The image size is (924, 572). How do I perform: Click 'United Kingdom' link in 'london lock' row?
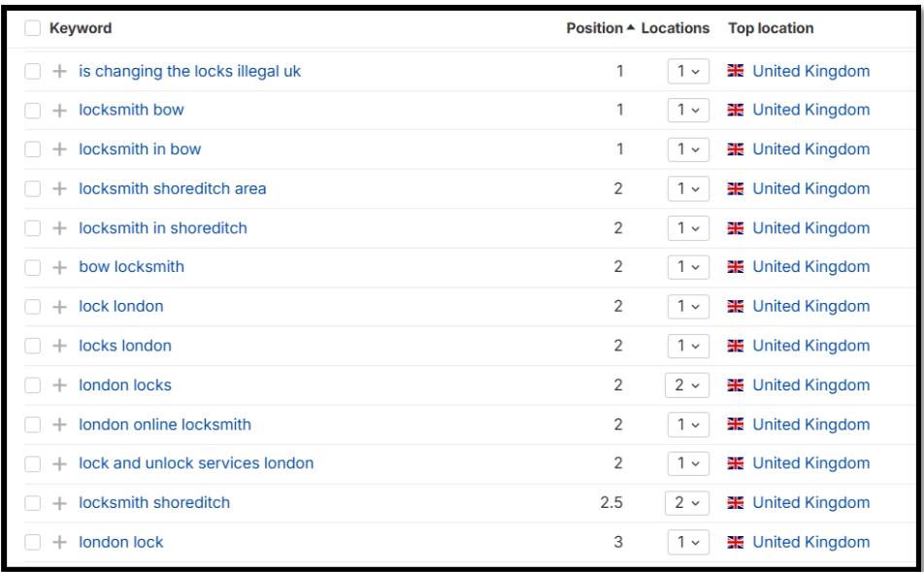pos(810,542)
